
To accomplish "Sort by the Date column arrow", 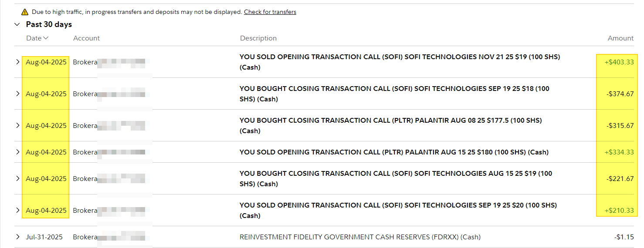I will tap(46, 38).
